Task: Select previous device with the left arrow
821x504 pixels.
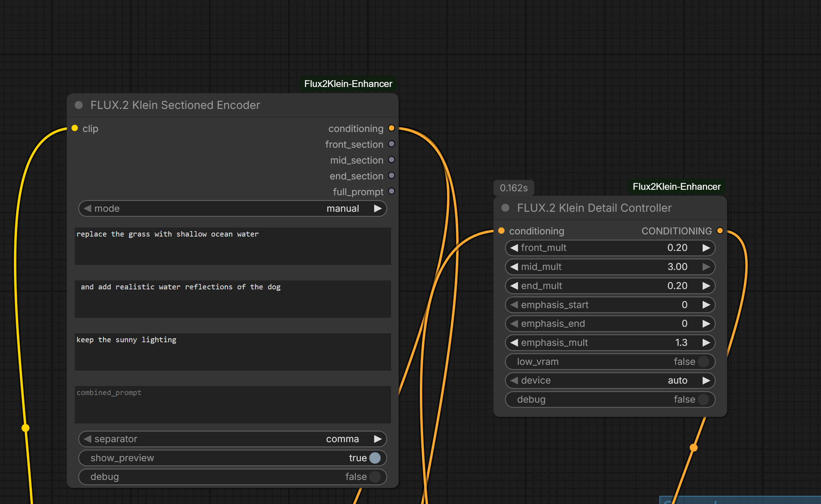Action: tap(514, 380)
